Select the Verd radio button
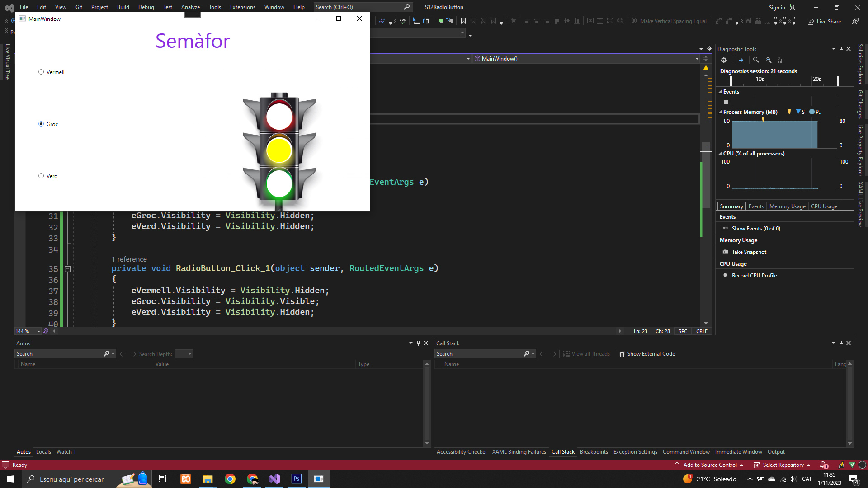 (41, 176)
